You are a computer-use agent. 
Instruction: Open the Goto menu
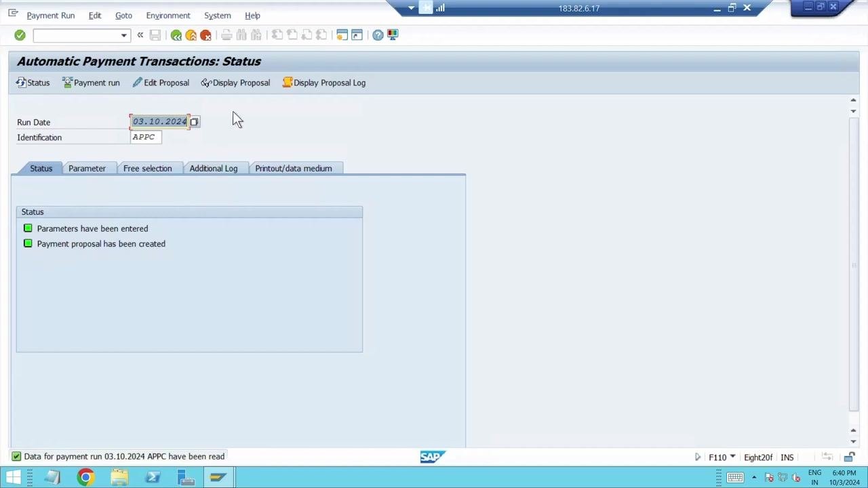pos(123,15)
